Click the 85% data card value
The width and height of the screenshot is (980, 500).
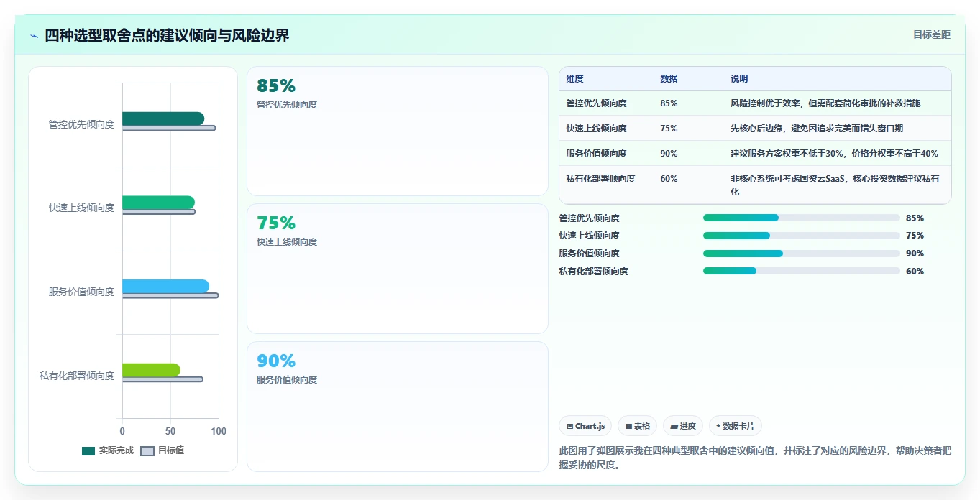pos(276,85)
